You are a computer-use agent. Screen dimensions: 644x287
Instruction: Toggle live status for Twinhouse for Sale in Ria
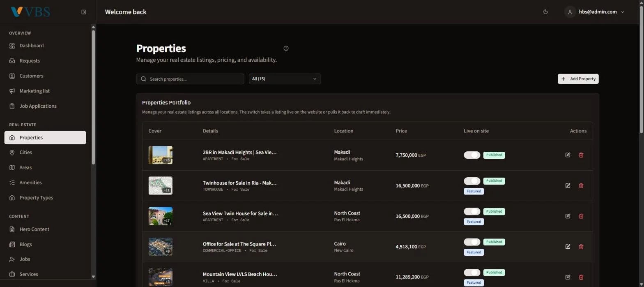pos(472,181)
